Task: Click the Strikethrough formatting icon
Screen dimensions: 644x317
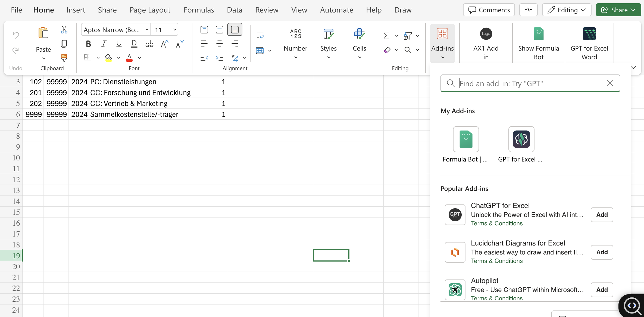Action: point(149,44)
